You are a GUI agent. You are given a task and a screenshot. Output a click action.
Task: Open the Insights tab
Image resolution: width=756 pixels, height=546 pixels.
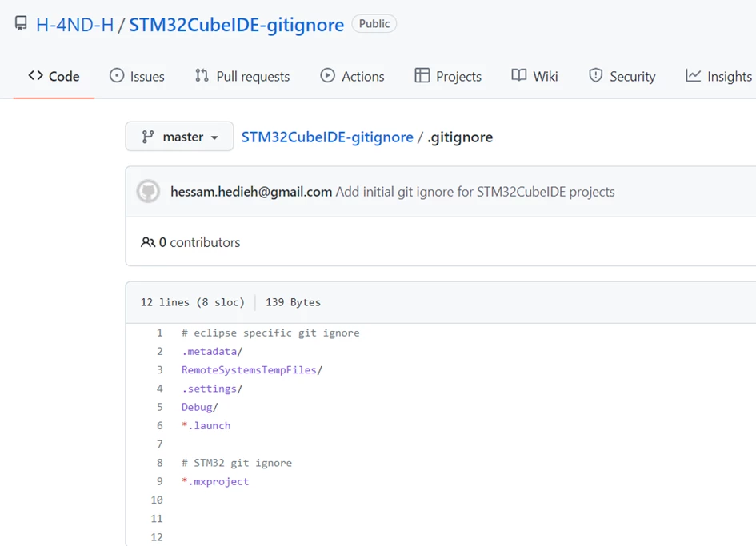point(718,76)
